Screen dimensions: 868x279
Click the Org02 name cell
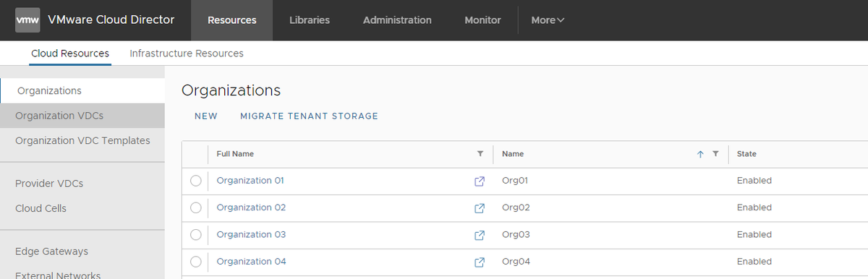pyautogui.click(x=516, y=207)
